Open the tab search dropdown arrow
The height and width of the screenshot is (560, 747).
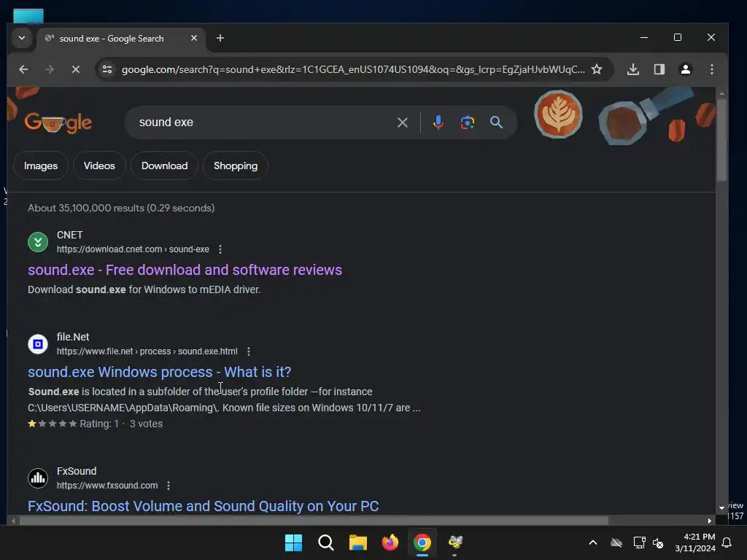[x=22, y=38]
